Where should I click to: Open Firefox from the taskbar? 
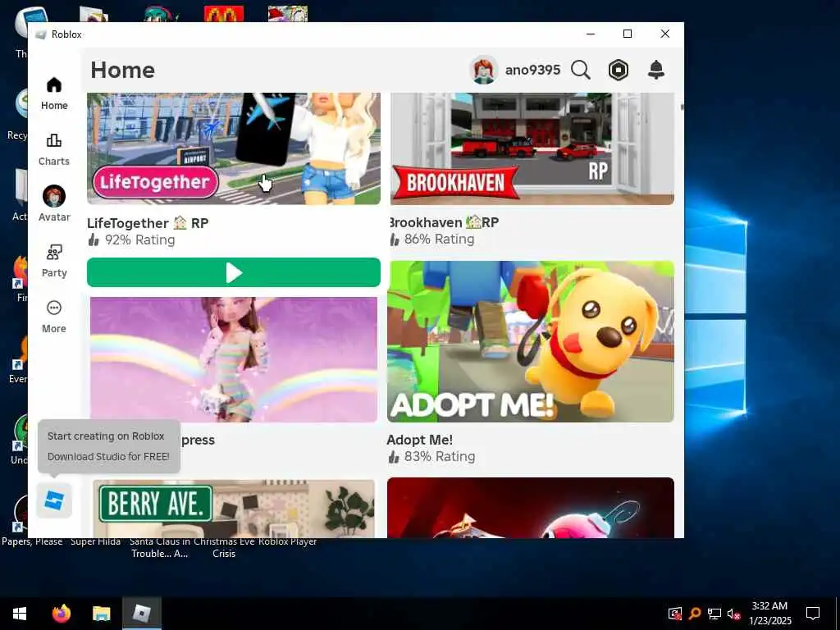click(x=61, y=613)
